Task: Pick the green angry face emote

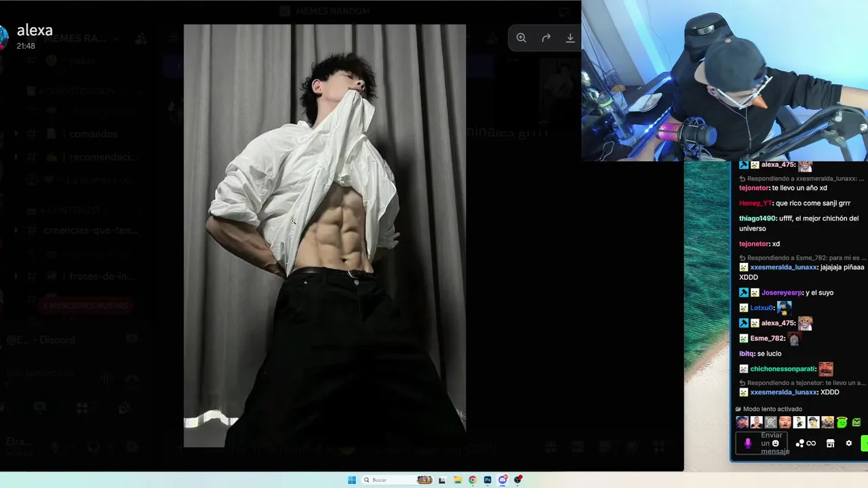Action: pos(856,422)
